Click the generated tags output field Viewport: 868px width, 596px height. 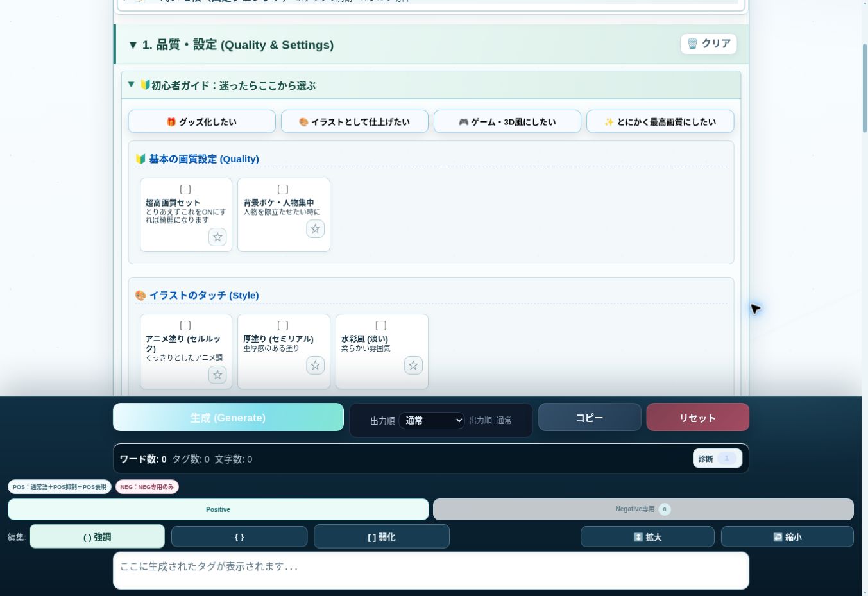click(x=431, y=570)
